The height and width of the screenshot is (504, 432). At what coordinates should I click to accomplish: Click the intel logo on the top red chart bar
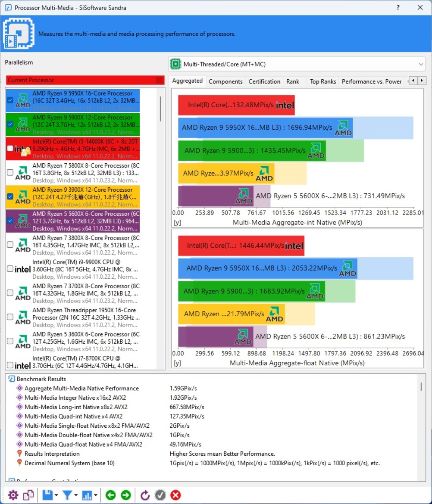click(285, 105)
